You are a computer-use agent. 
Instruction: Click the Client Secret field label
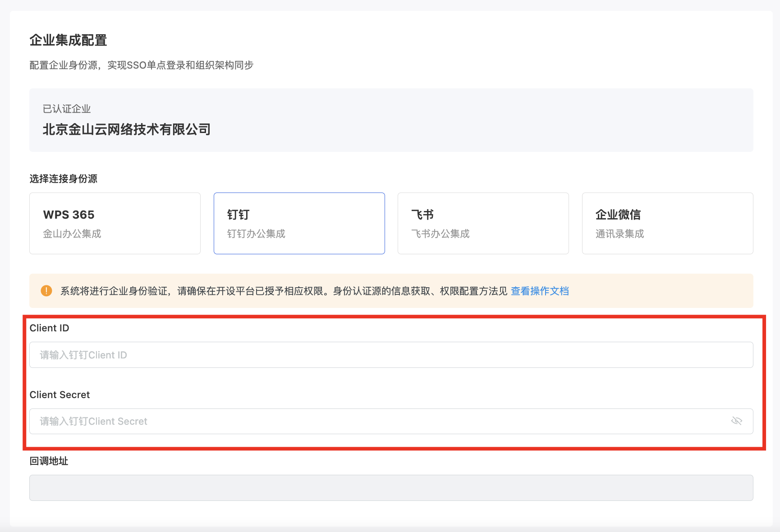point(60,395)
